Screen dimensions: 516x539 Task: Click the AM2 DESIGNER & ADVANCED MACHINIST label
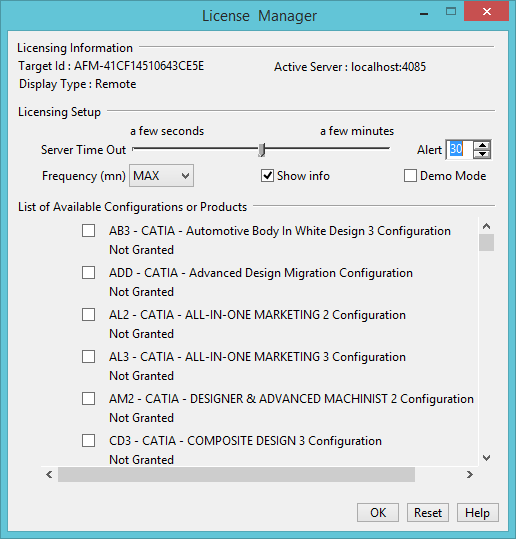click(292, 399)
